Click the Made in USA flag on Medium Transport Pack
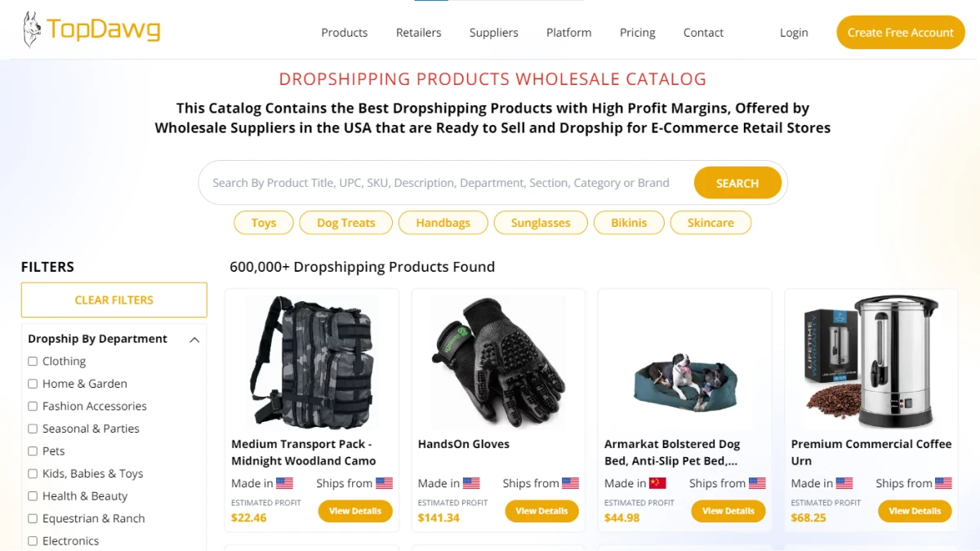 pyautogui.click(x=284, y=483)
